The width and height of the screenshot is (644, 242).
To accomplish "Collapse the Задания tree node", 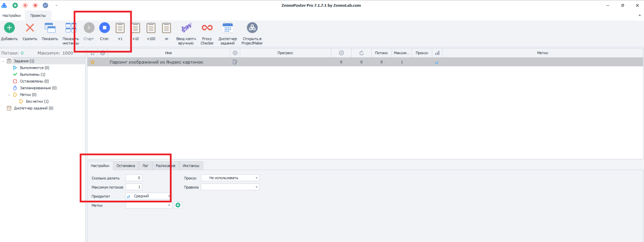I will (x=3, y=61).
